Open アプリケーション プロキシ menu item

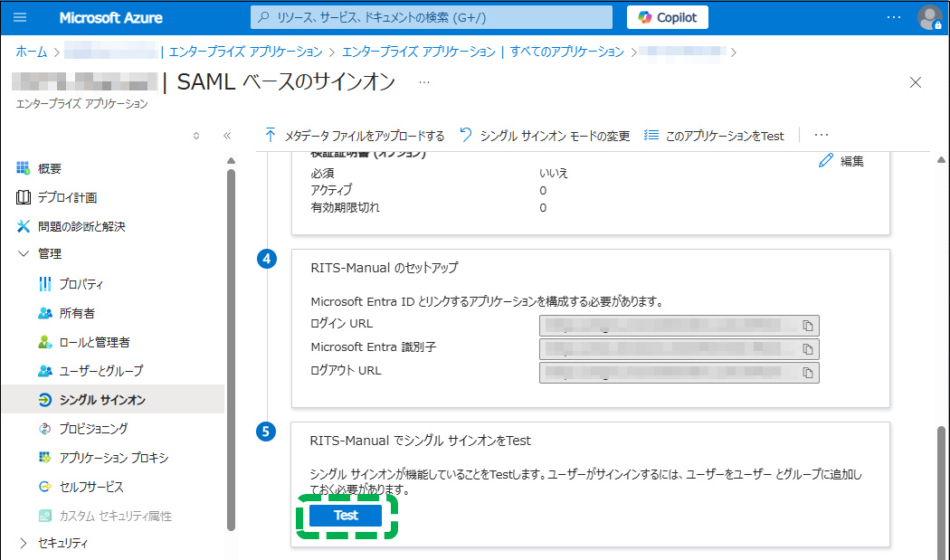coord(113,458)
